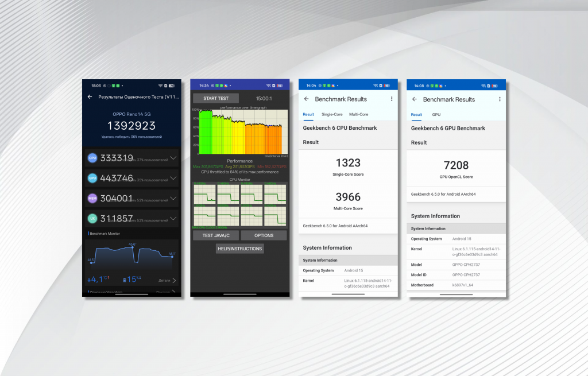Go back from Geekbench 6 CPU Benchmark results

306,99
